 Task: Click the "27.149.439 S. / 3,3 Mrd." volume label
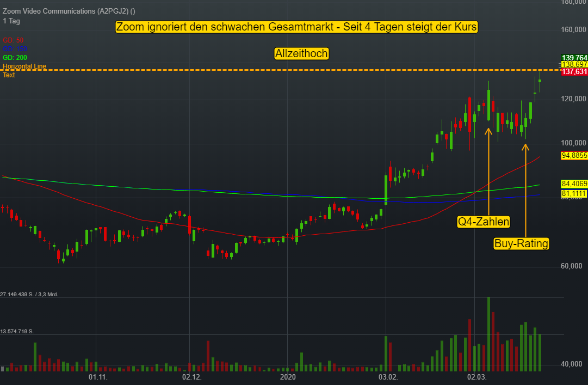pos(29,294)
